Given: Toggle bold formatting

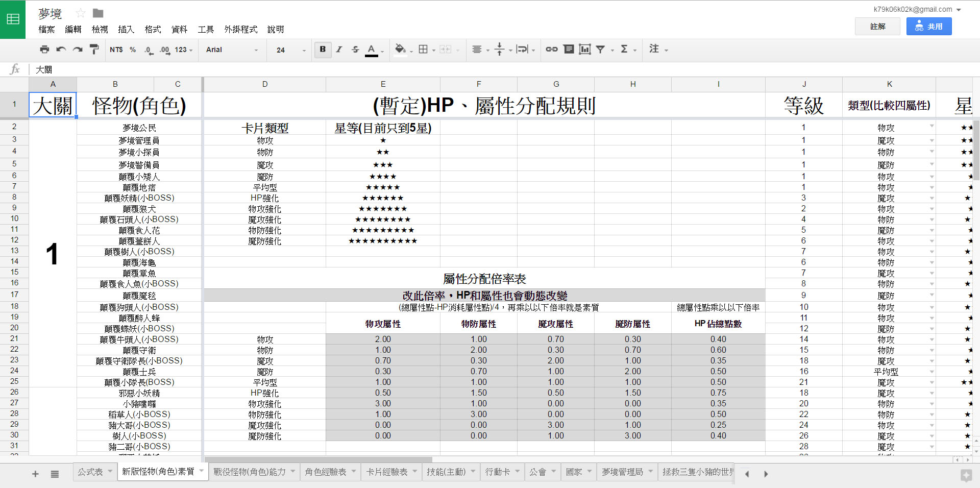Looking at the screenshot, I should tap(323, 50).
